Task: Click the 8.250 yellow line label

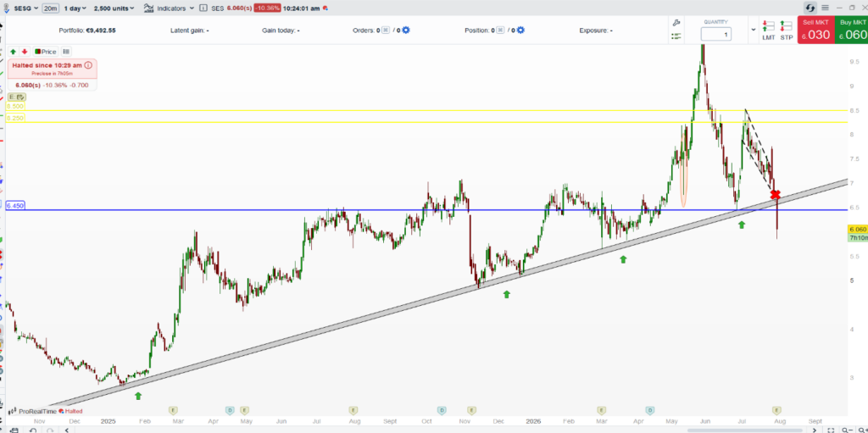Action: point(15,118)
